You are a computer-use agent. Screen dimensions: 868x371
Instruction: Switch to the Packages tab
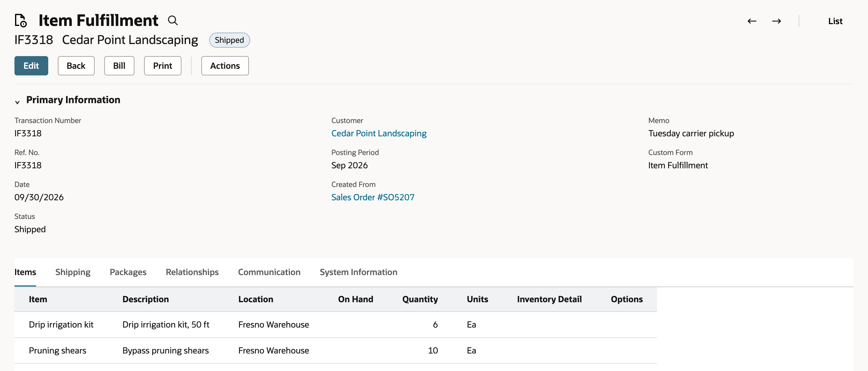coord(128,272)
